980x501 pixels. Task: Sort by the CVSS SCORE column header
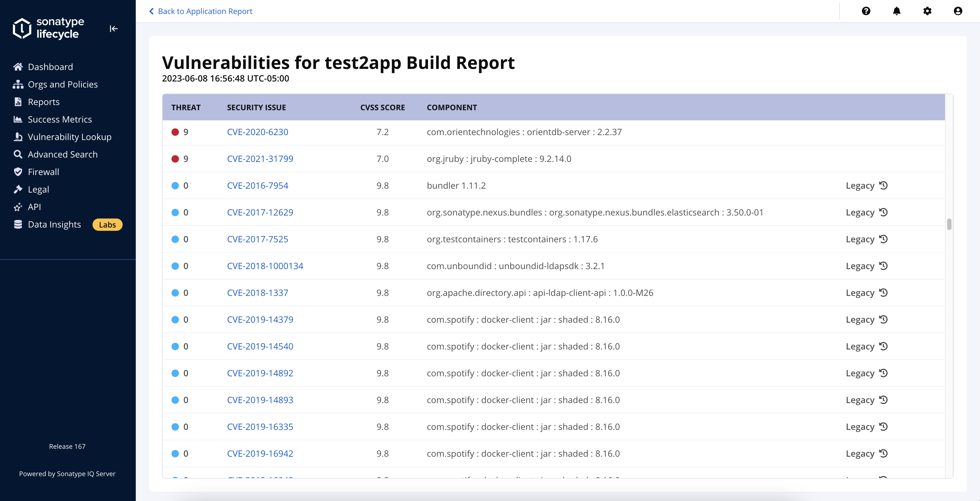pyautogui.click(x=382, y=107)
